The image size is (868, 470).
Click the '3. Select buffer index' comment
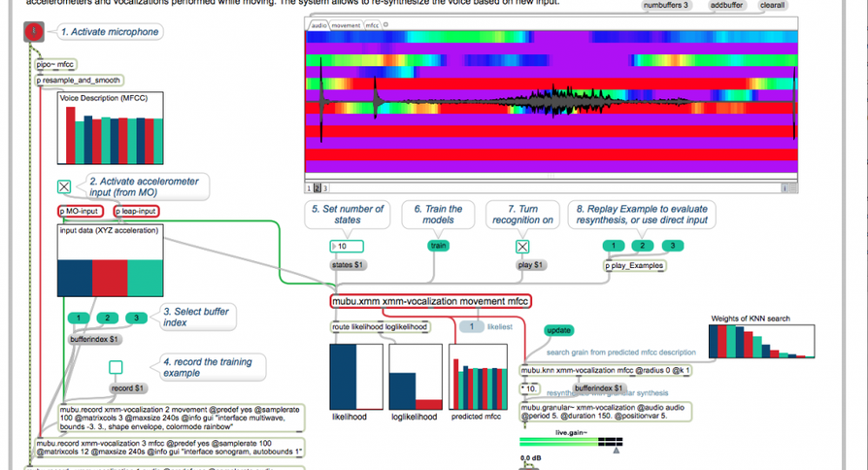tap(196, 317)
